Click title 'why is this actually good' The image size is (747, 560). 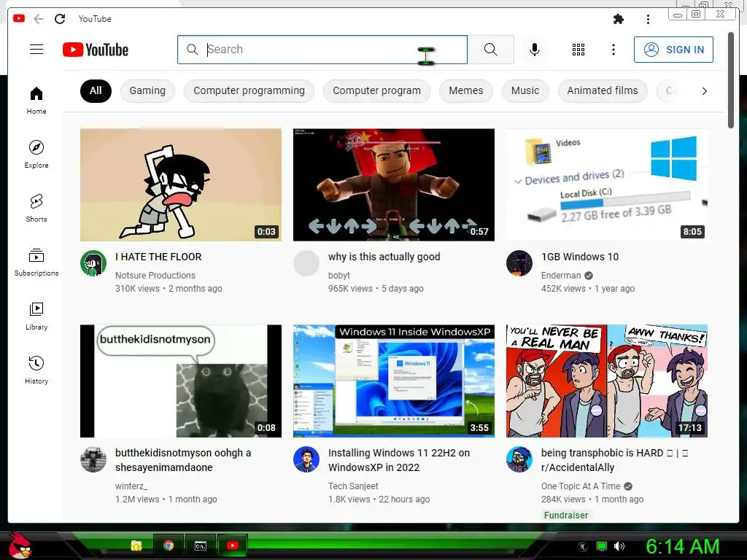(384, 257)
